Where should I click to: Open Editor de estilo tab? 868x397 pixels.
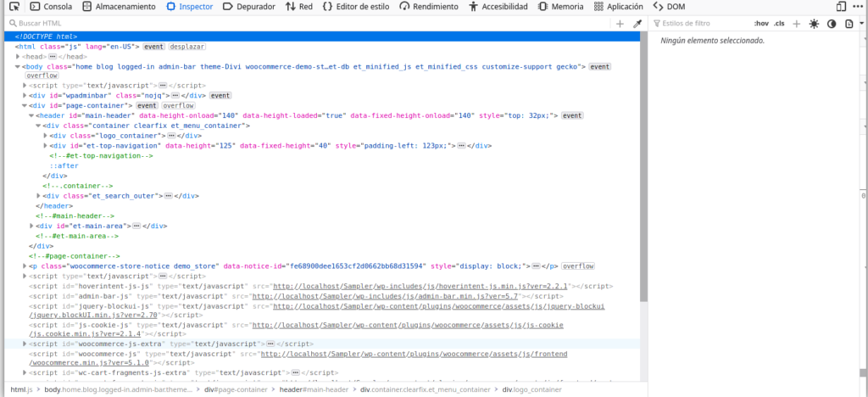[x=355, y=7]
